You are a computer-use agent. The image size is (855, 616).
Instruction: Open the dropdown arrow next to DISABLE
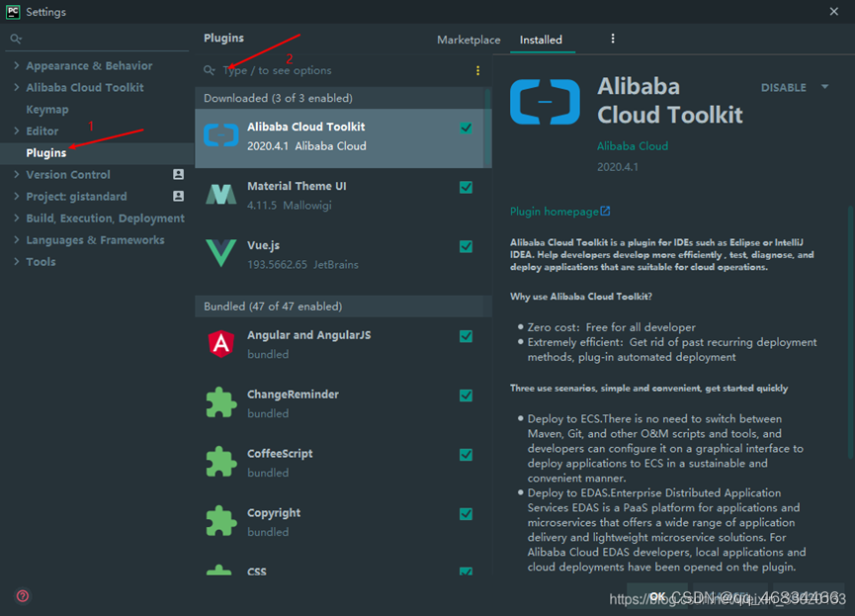click(x=825, y=87)
